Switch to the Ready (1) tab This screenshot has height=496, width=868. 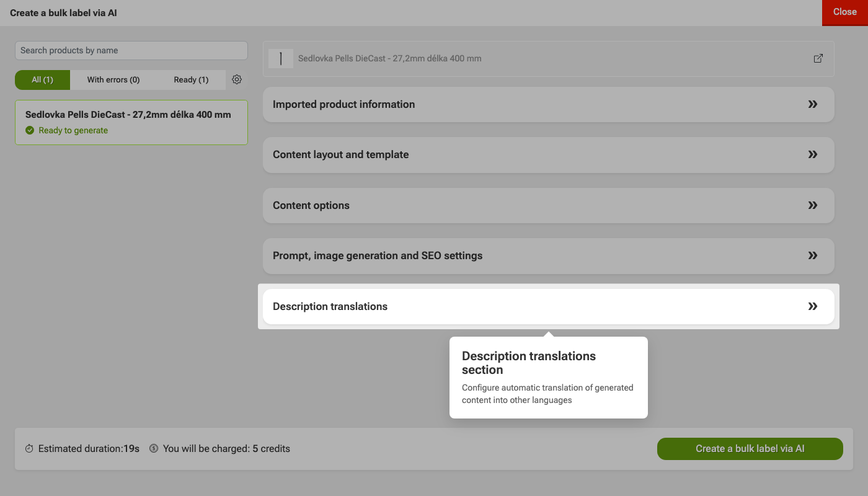tap(191, 79)
